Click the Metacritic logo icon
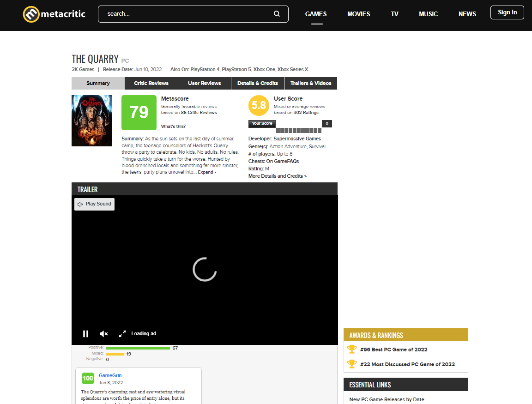Viewport: 532px width, 404px height. coord(31,14)
